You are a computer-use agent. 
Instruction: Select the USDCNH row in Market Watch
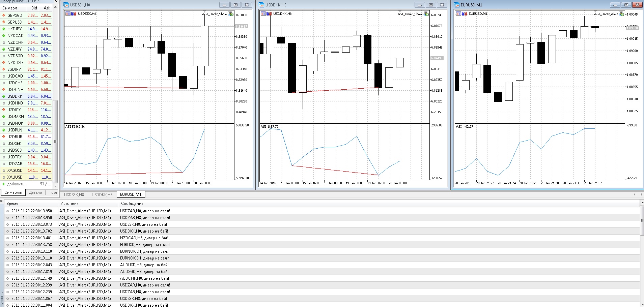point(26,90)
